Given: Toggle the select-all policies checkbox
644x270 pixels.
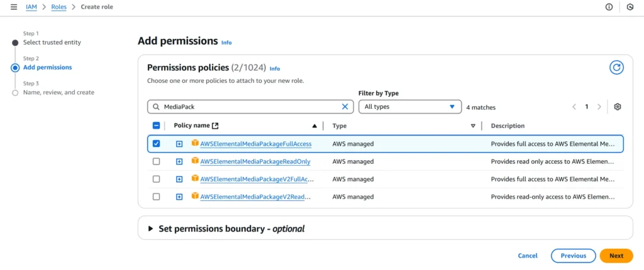Looking at the screenshot, I should (156, 126).
